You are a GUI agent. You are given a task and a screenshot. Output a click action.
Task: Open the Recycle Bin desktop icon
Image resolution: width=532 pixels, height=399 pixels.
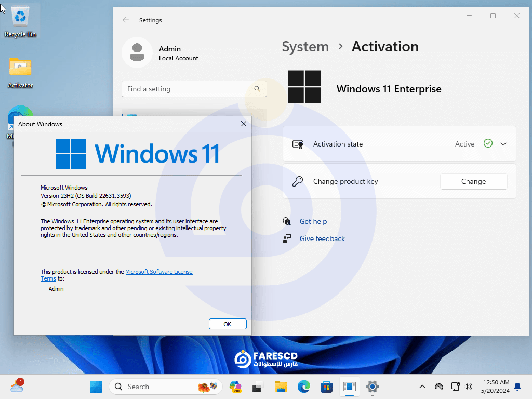20,21
